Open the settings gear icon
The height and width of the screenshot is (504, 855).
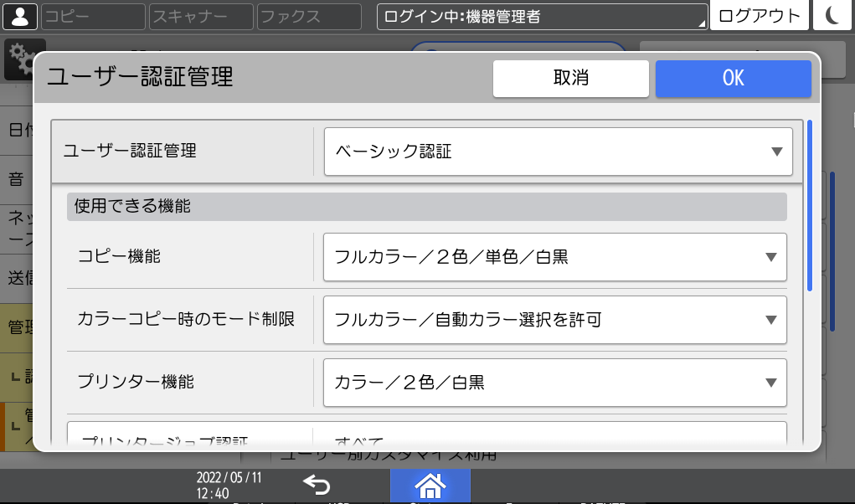pyautogui.click(x=18, y=57)
